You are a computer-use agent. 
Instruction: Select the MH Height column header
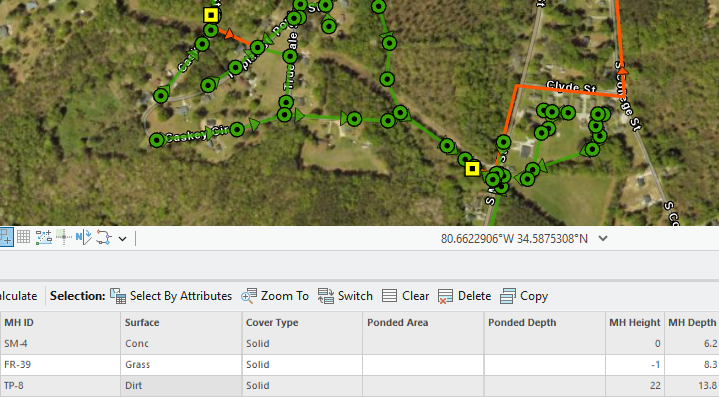click(635, 322)
